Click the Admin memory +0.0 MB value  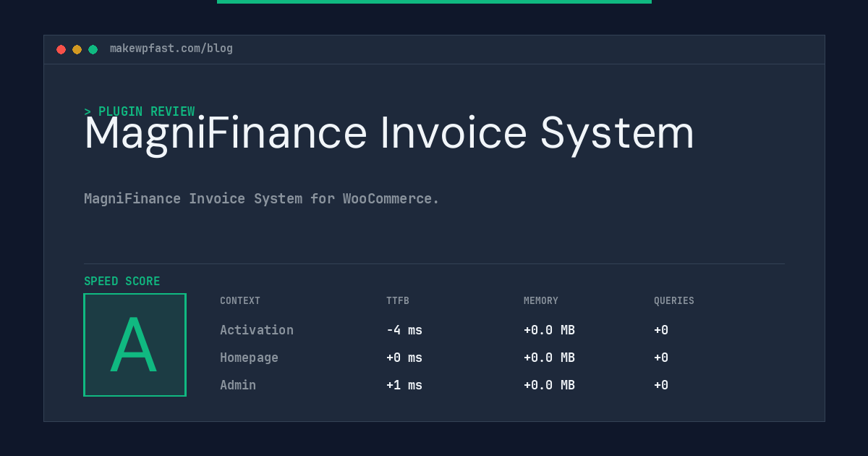(550, 385)
